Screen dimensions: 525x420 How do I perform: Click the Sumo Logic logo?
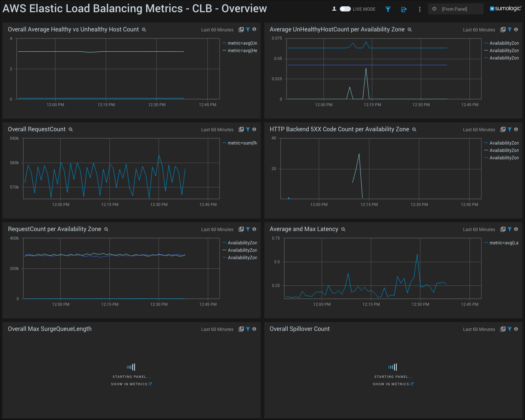[505, 8]
